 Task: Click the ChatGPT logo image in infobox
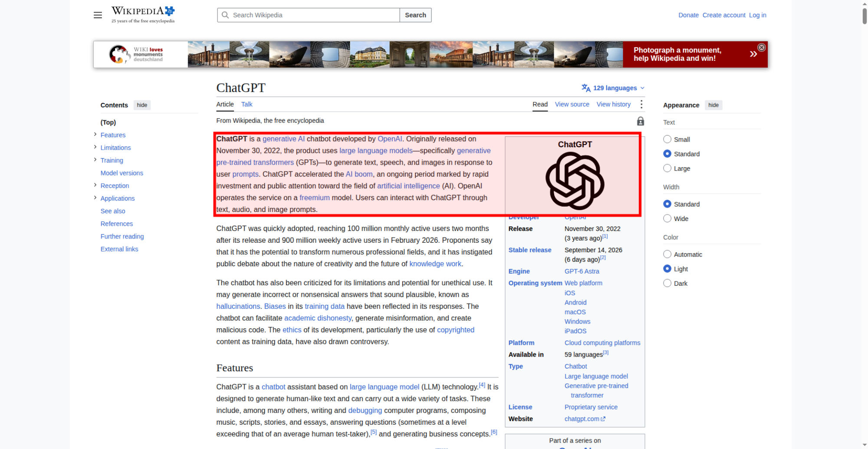click(575, 181)
